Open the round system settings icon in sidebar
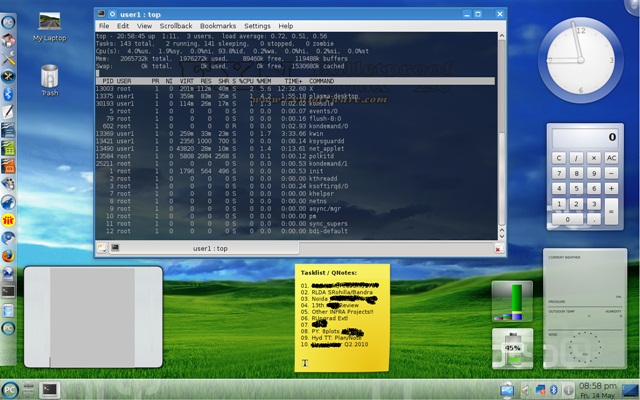 (8, 76)
